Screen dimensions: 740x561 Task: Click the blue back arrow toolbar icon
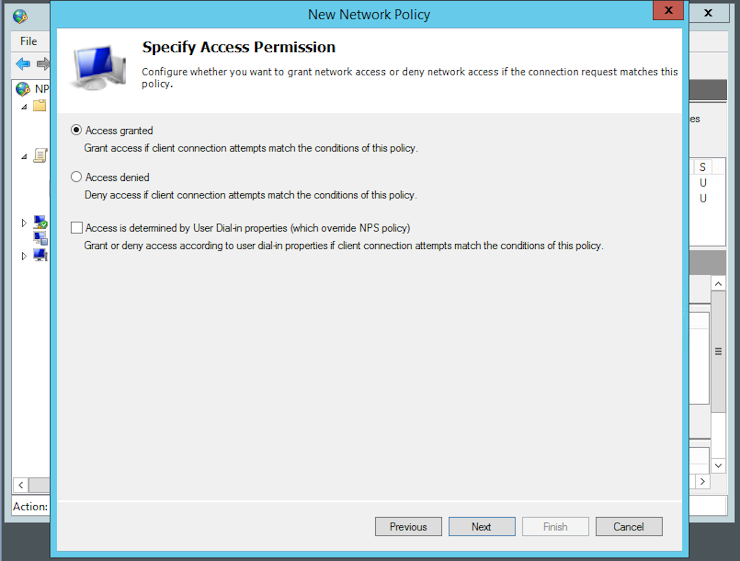pos(23,64)
